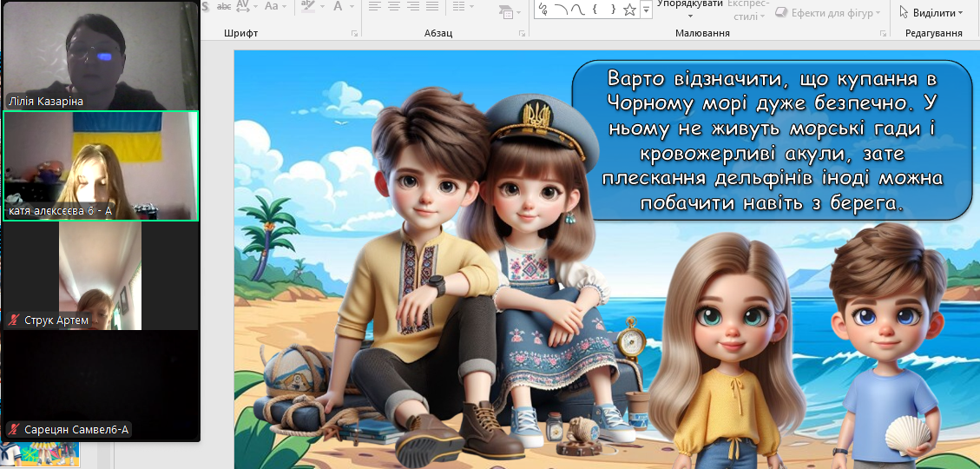Open the character spacing AV menu
980x469 pixels.
click(x=246, y=6)
